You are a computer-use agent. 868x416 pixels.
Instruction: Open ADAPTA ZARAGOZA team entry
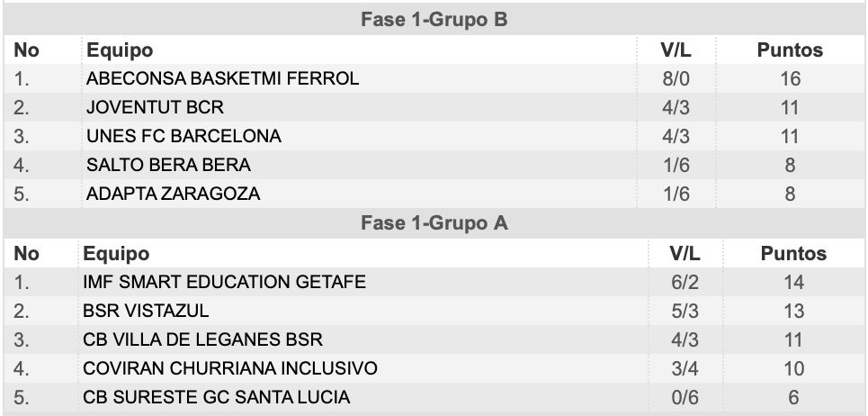click(174, 194)
